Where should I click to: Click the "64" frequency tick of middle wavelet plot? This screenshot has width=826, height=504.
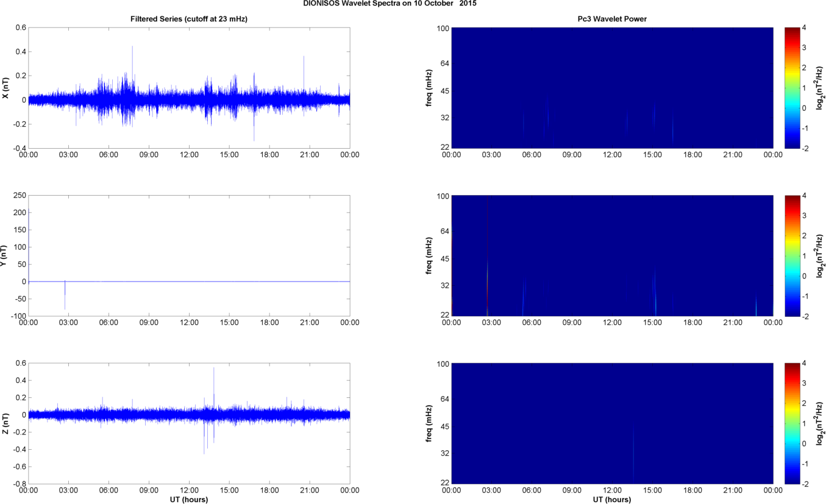click(444, 231)
